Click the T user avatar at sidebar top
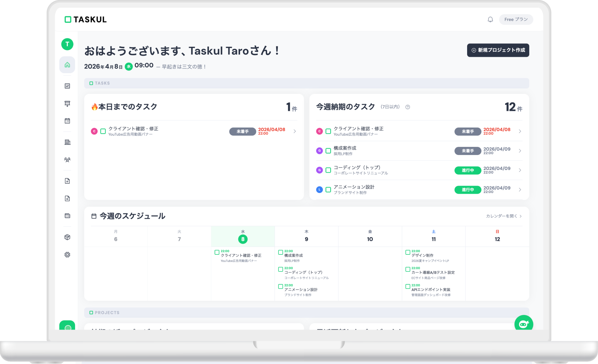The image size is (598, 364). (x=67, y=44)
